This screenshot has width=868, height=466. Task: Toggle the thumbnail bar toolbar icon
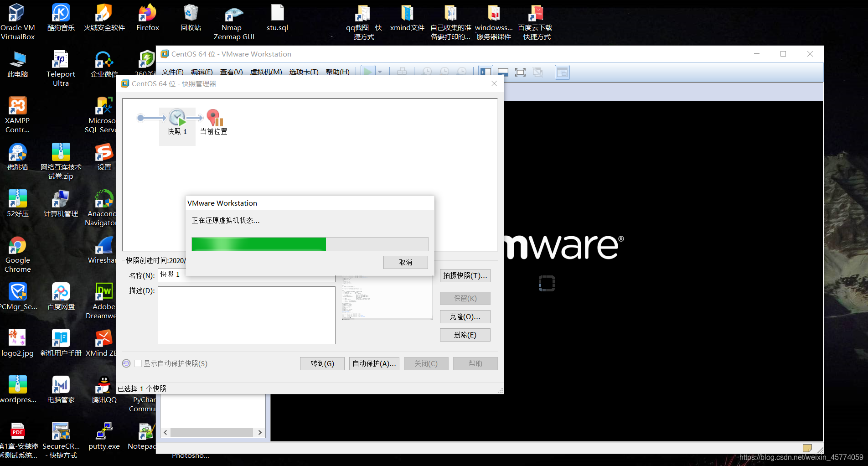pos(503,72)
